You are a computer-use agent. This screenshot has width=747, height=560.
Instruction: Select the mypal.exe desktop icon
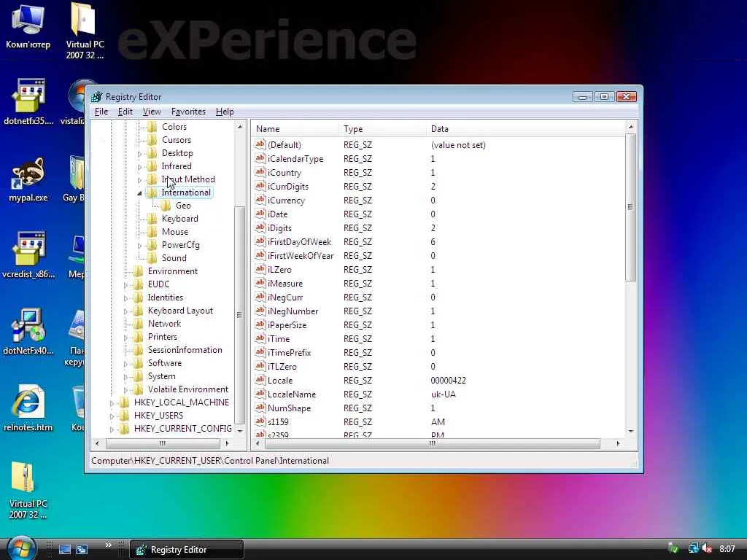click(x=28, y=179)
